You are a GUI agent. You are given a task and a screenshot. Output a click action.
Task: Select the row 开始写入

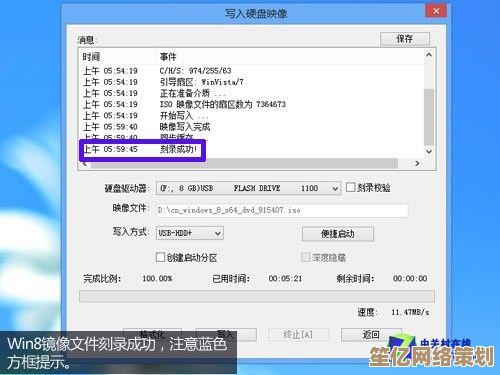tap(252, 116)
